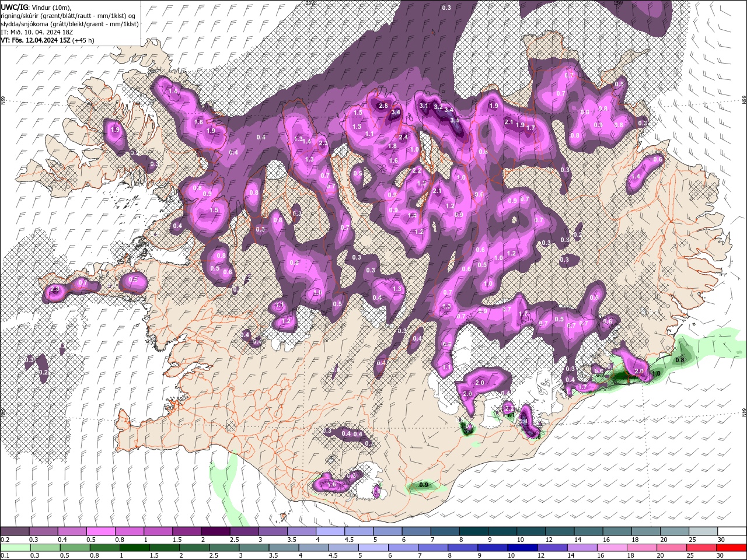Click the 'slydda/snjókoma' legend description line

pos(69,23)
